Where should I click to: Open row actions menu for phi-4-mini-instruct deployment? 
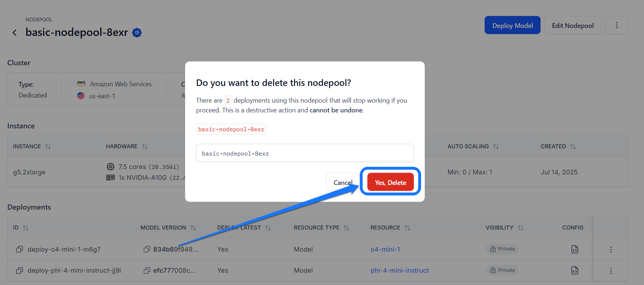(611, 270)
